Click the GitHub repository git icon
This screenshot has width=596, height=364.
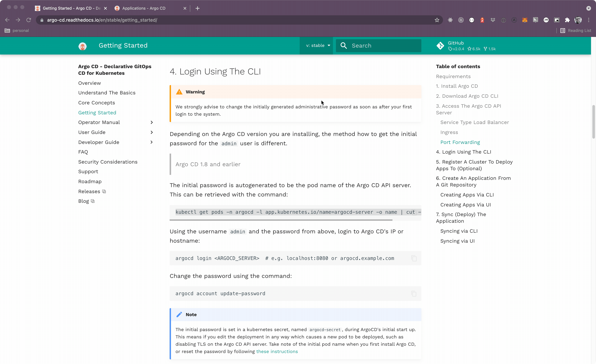tap(440, 46)
